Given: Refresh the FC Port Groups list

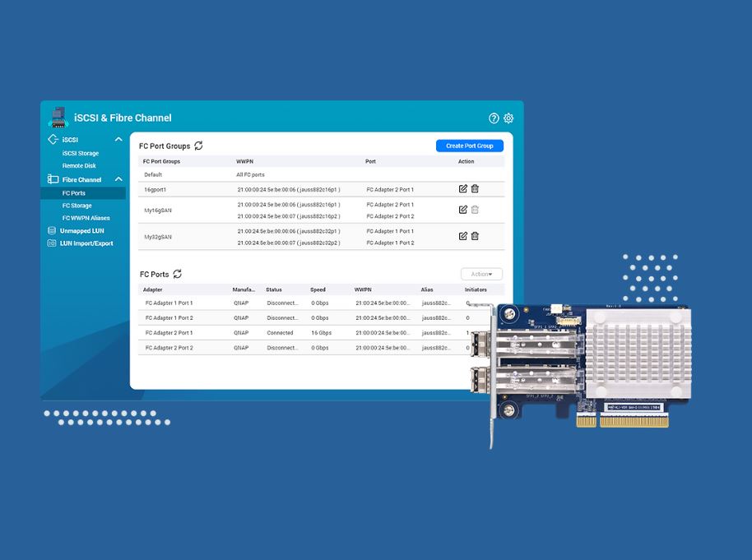Looking at the screenshot, I should point(198,146).
